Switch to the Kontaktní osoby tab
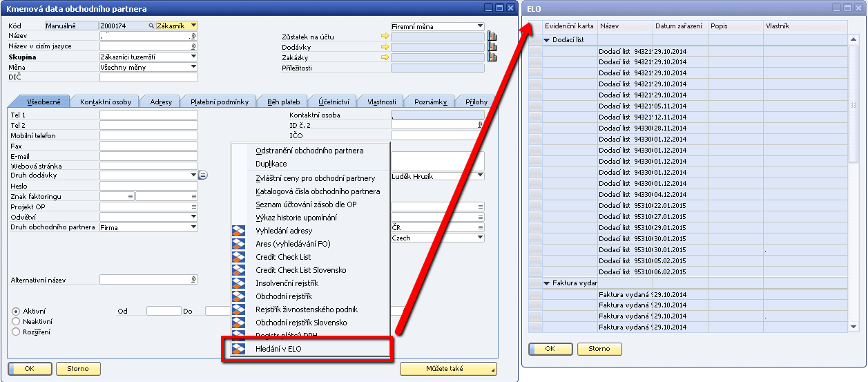Image resolution: width=868 pixels, height=382 pixels. [x=106, y=102]
